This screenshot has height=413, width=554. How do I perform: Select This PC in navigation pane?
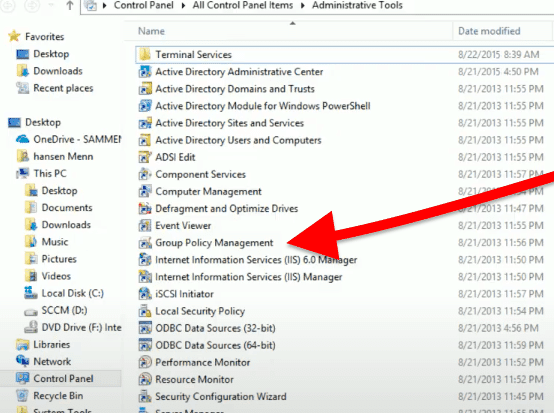tap(50, 173)
